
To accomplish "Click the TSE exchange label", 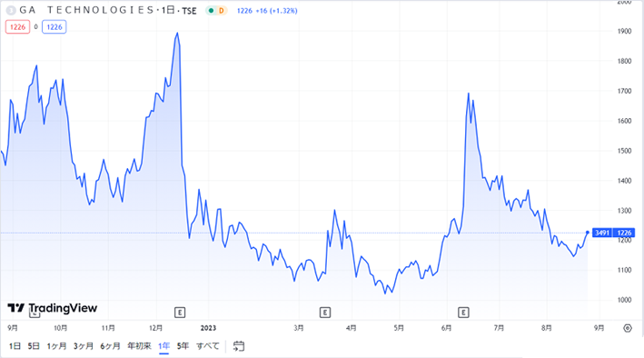I will (x=189, y=11).
